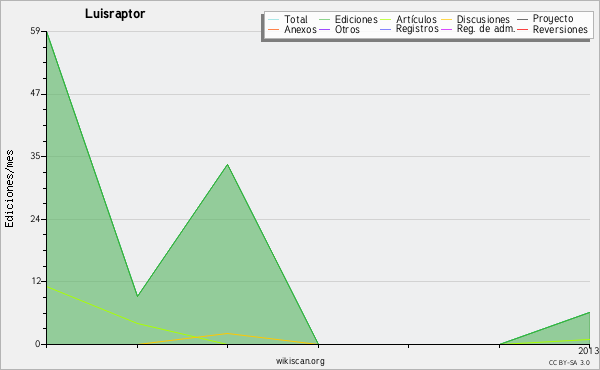Click the Ediciones/mes axis label
600x370 pixels.
(x=9, y=189)
